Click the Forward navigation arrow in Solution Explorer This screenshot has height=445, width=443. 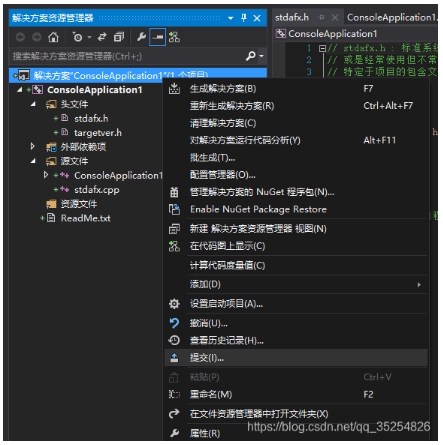point(36,37)
